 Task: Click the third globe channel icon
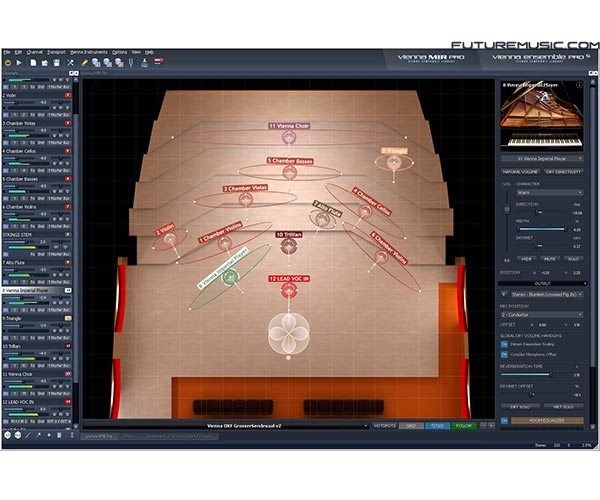[x=119, y=63]
